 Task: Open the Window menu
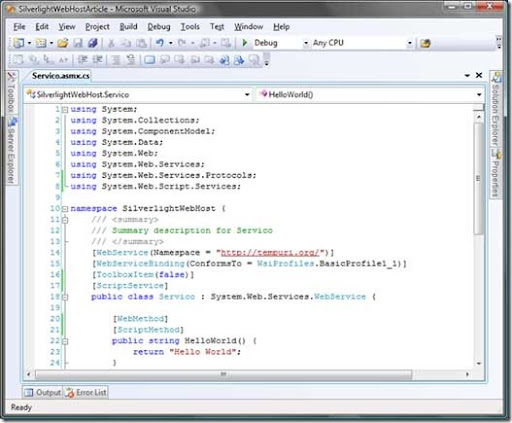(248, 27)
